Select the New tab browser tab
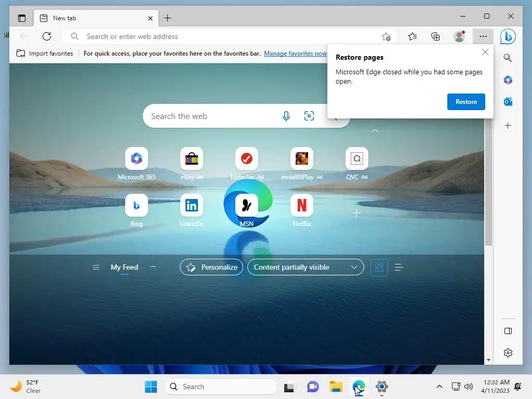 coord(96,18)
